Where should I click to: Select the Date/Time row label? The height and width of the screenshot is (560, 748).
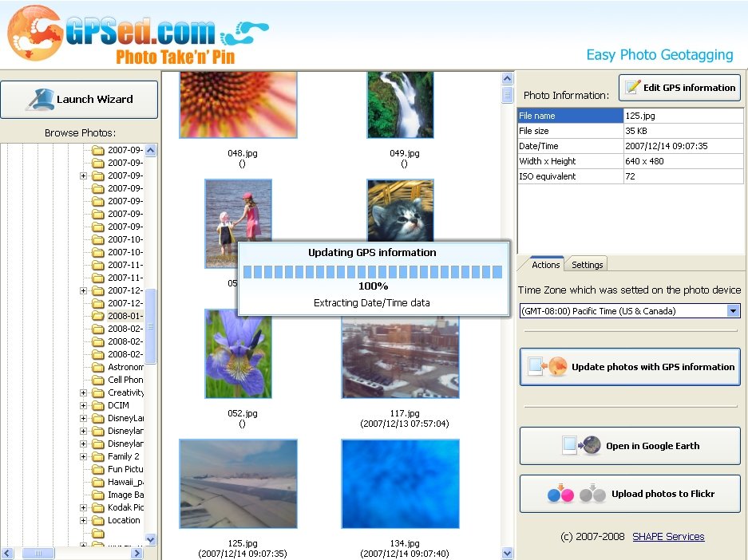point(571,146)
